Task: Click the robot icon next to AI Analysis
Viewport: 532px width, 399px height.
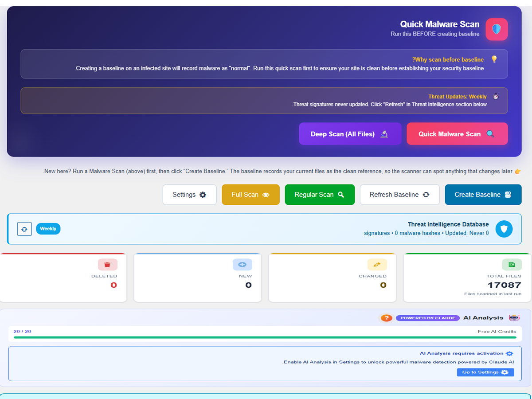Action: pos(514,318)
